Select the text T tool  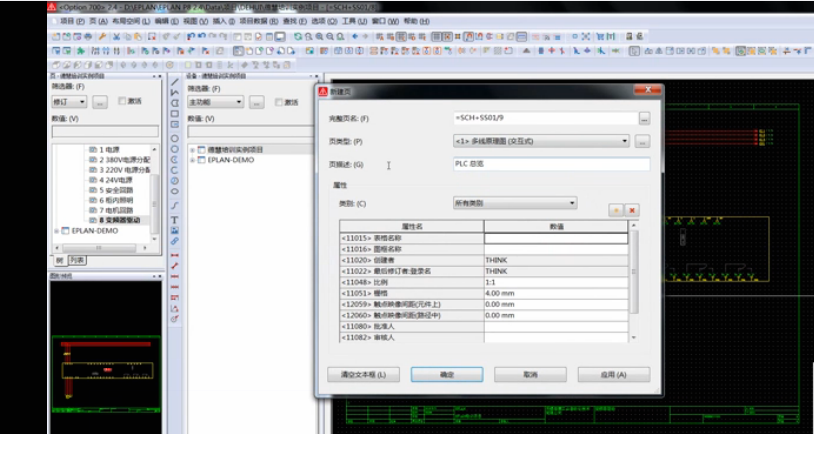click(x=175, y=220)
